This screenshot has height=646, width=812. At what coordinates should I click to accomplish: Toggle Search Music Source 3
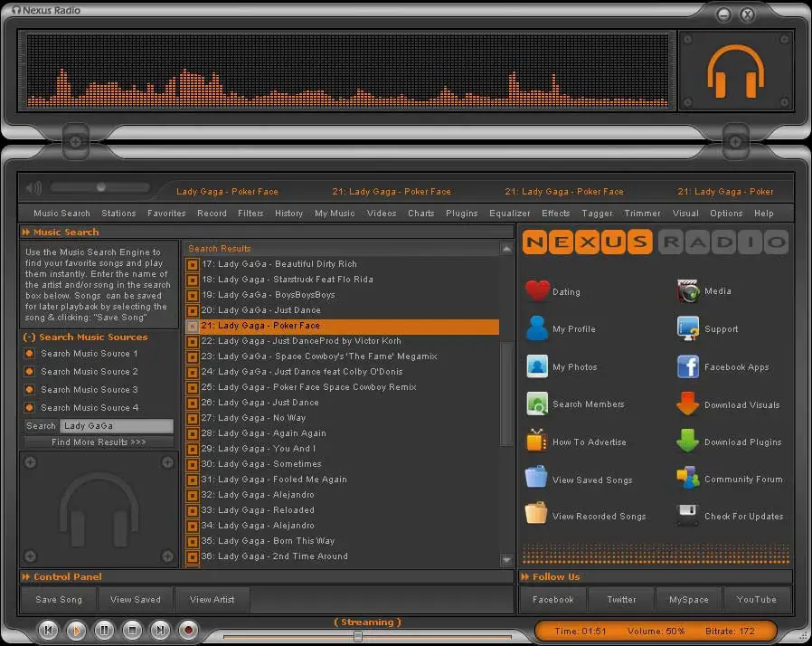click(30, 390)
